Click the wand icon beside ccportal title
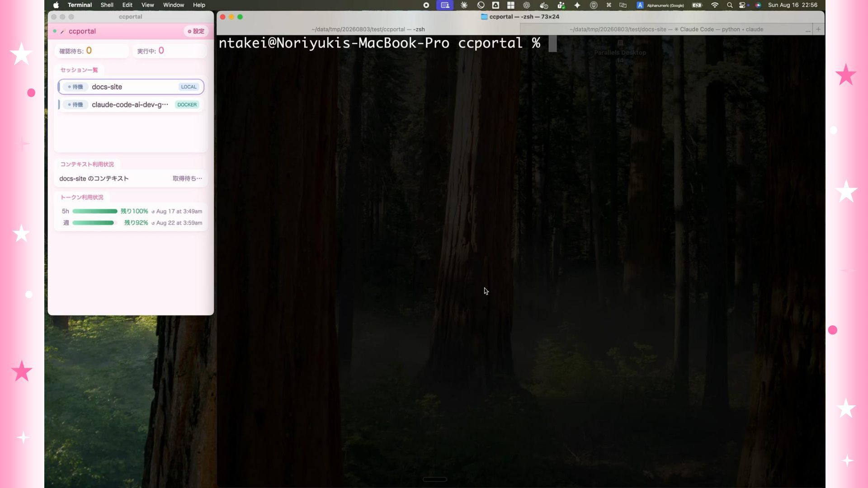 (62, 31)
